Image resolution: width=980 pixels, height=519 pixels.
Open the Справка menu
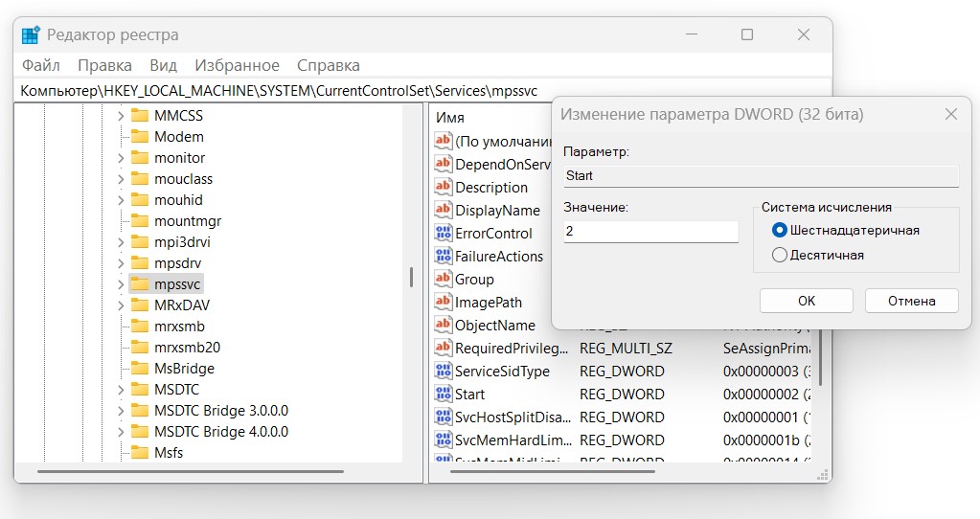(x=329, y=65)
